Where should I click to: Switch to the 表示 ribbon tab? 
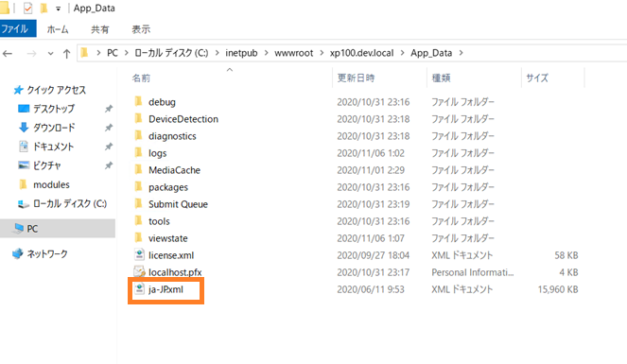tap(141, 29)
